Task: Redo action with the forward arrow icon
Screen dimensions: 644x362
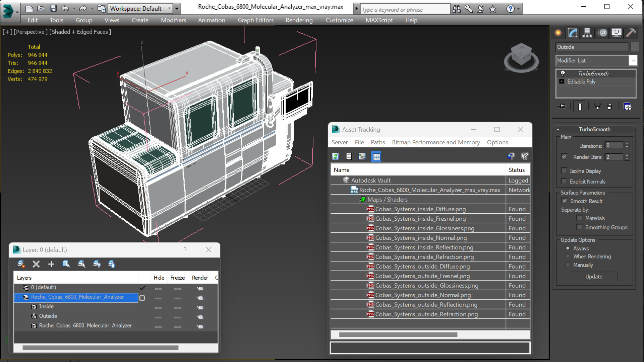Action: pyautogui.click(x=83, y=8)
